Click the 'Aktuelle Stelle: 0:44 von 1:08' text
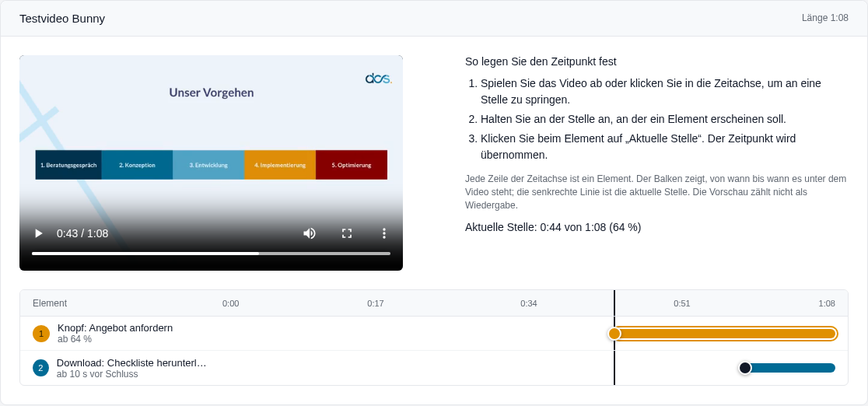 point(536,227)
